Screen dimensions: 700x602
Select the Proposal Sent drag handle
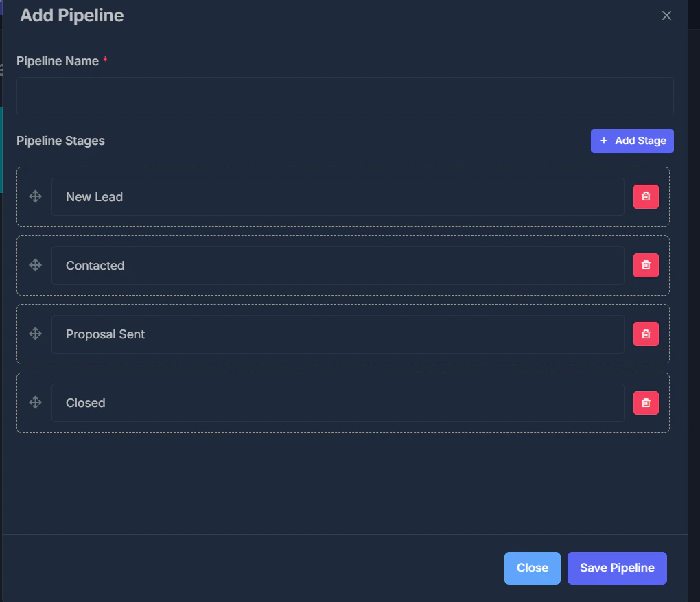click(34, 334)
